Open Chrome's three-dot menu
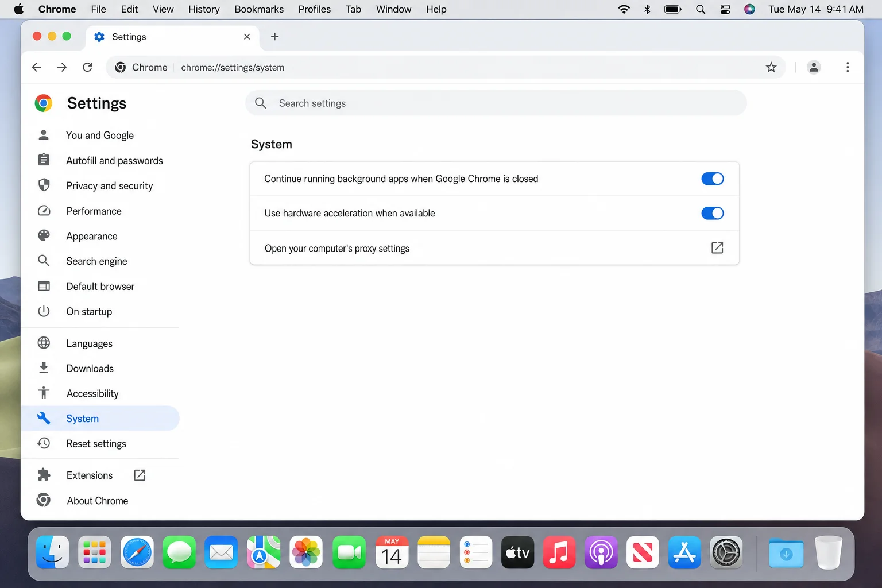Image resolution: width=882 pixels, height=588 pixels. 848,67
